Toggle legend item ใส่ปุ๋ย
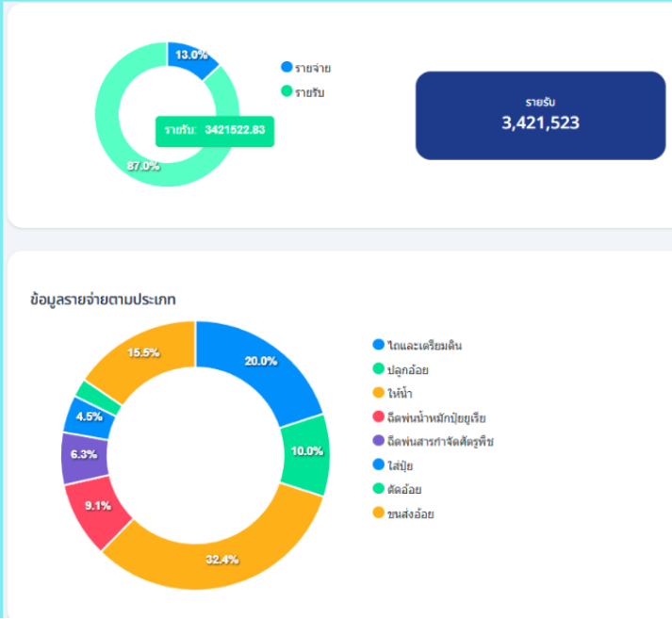This screenshot has height=619, width=672. click(393, 464)
